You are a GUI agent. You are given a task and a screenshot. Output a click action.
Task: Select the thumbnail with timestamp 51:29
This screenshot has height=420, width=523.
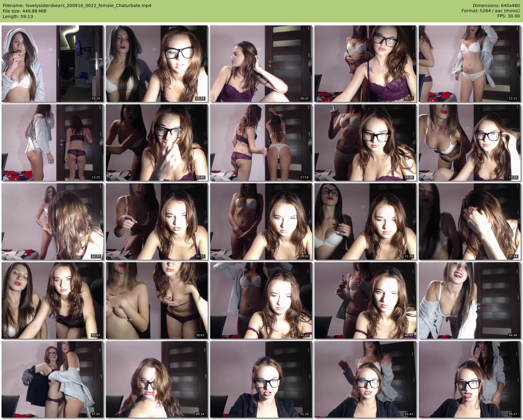tap(261, 379)
